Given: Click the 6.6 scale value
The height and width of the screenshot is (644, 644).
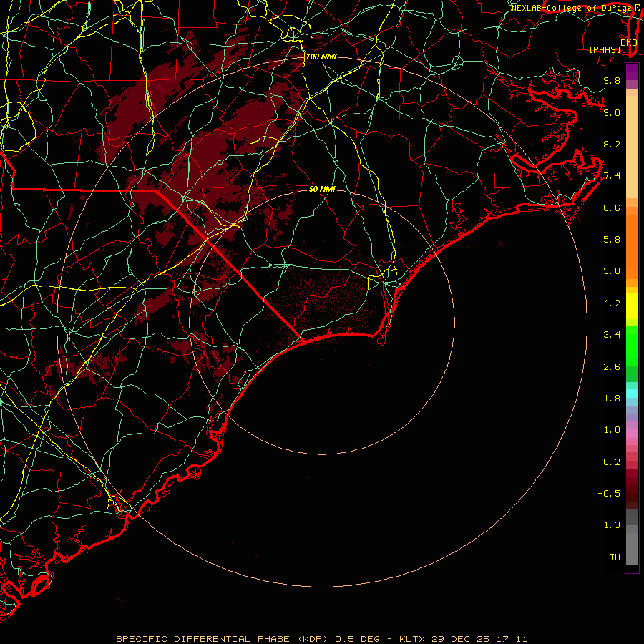Looking at the screenshot, I should [x=612, y=208].
